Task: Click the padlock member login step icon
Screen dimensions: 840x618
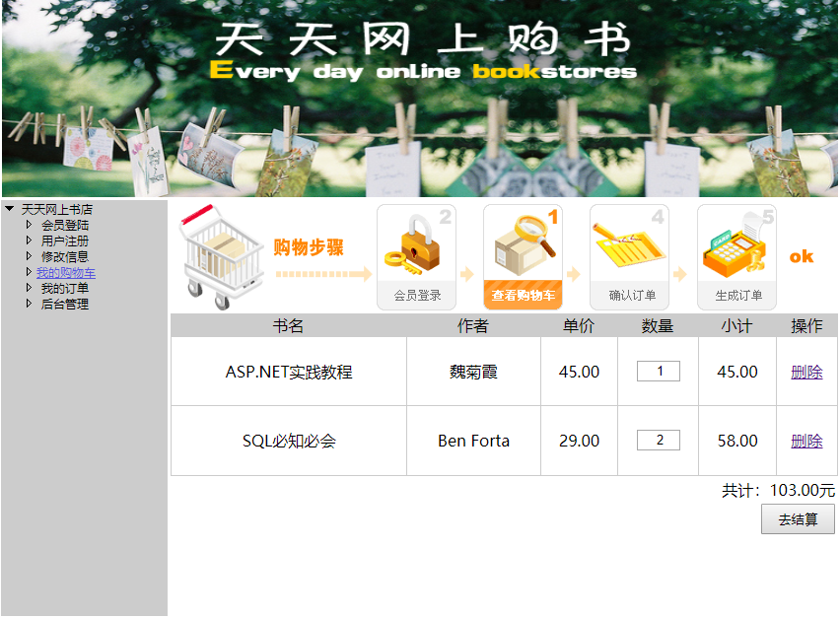Action: (x=415, y=246)
